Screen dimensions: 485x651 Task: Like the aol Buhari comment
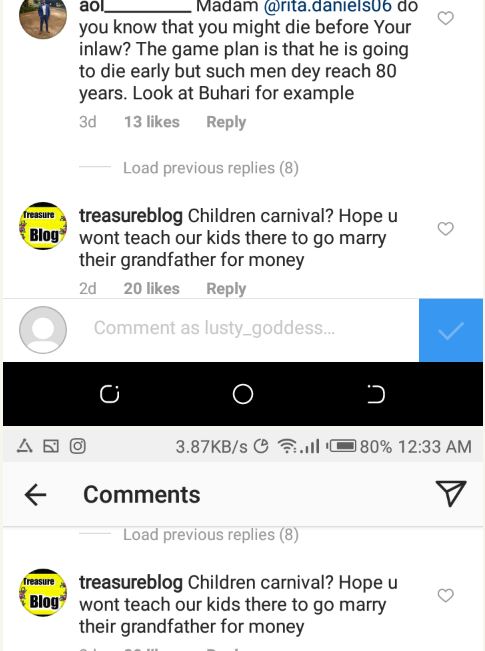[x=446, y=18]
